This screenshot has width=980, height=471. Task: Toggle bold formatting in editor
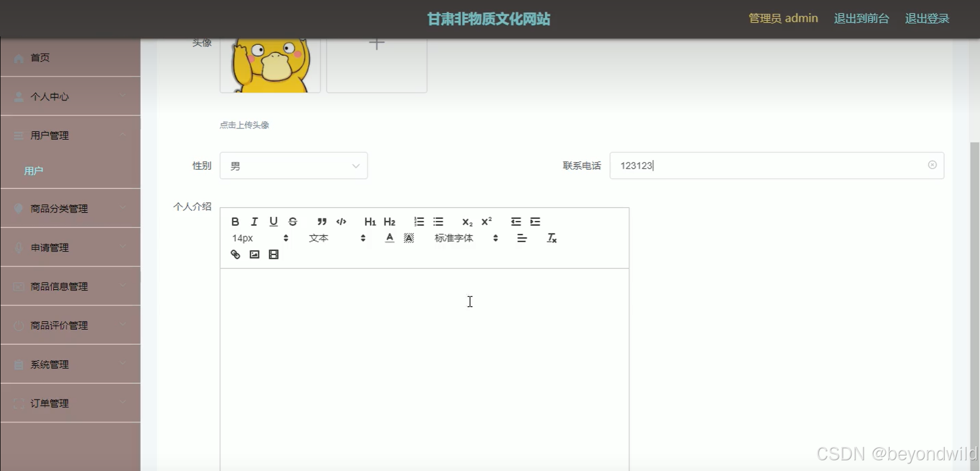(235, 222)
